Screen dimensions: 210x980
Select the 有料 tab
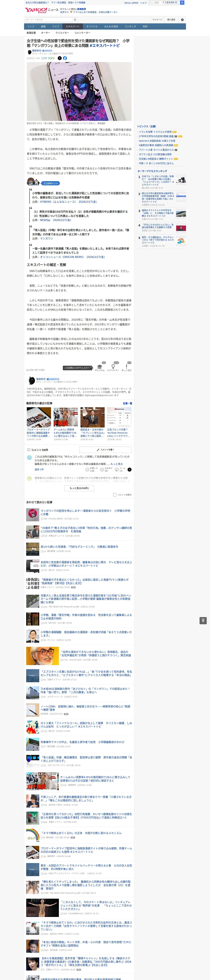pyautogui.click(x=145, y=27)
